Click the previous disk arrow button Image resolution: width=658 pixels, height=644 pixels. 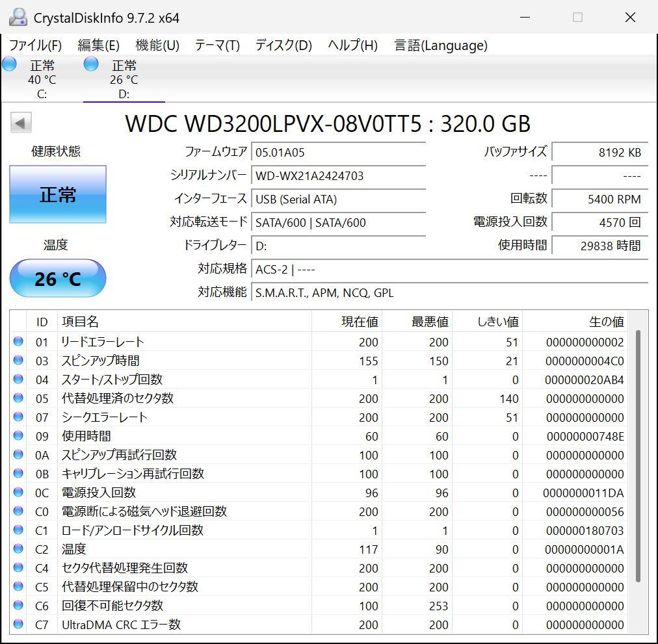pos(21,123)
